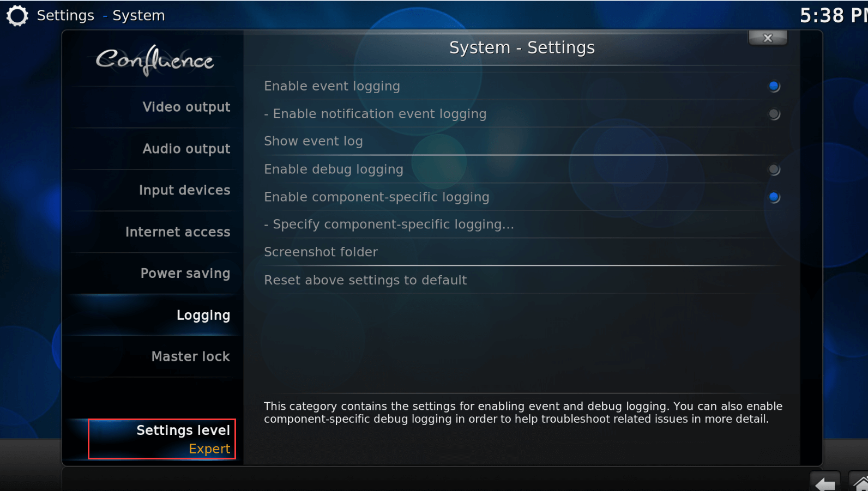This screenshot has width=868, height=491.
Task: Toggle Enable notification event logging
Action: click(x=774, y=114)
